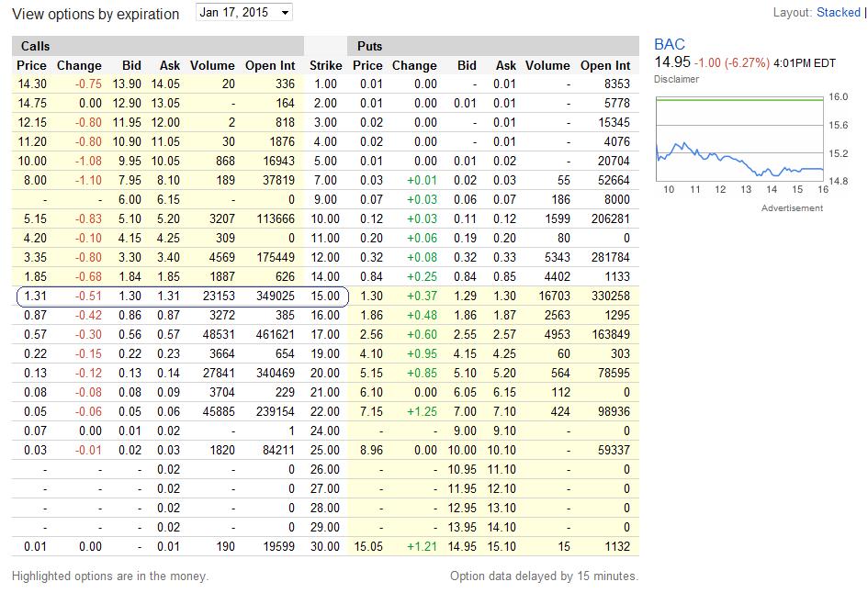868x593 pixels.
Task: Click the Disclaimer text under BAC quote
Action: pos(676,79)
